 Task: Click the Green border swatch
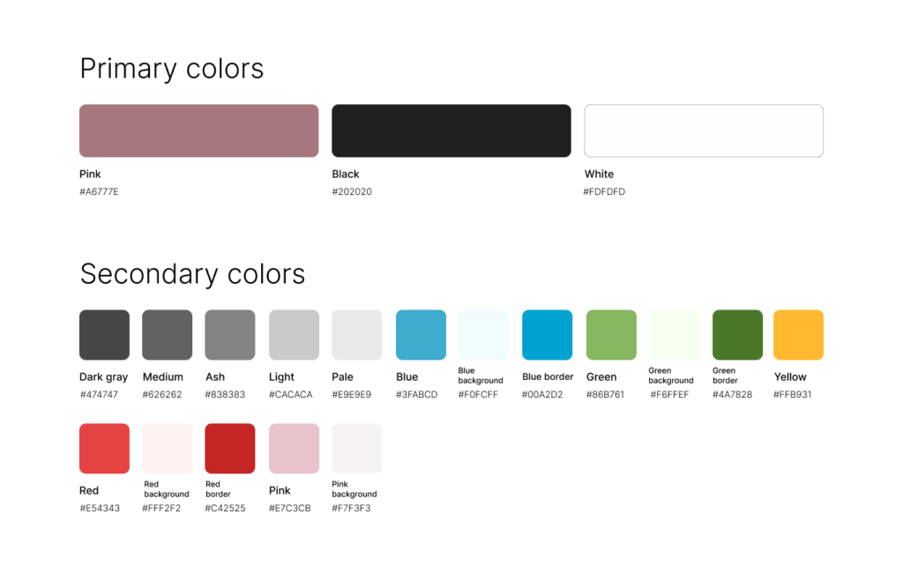737,335
